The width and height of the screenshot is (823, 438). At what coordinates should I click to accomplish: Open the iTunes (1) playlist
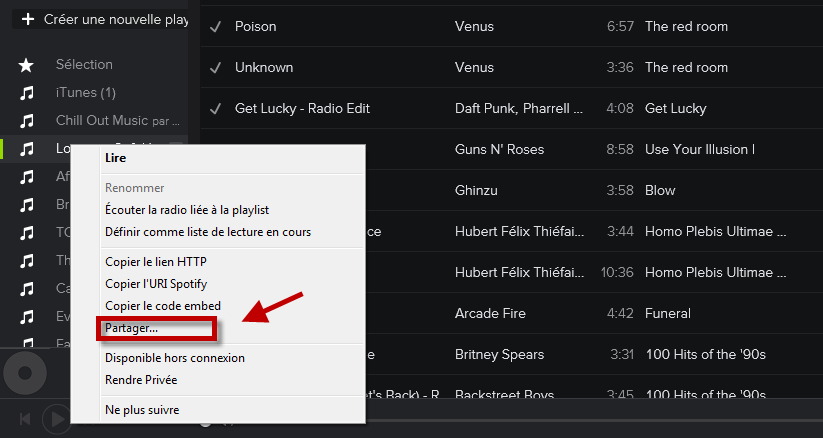point(86,93)
